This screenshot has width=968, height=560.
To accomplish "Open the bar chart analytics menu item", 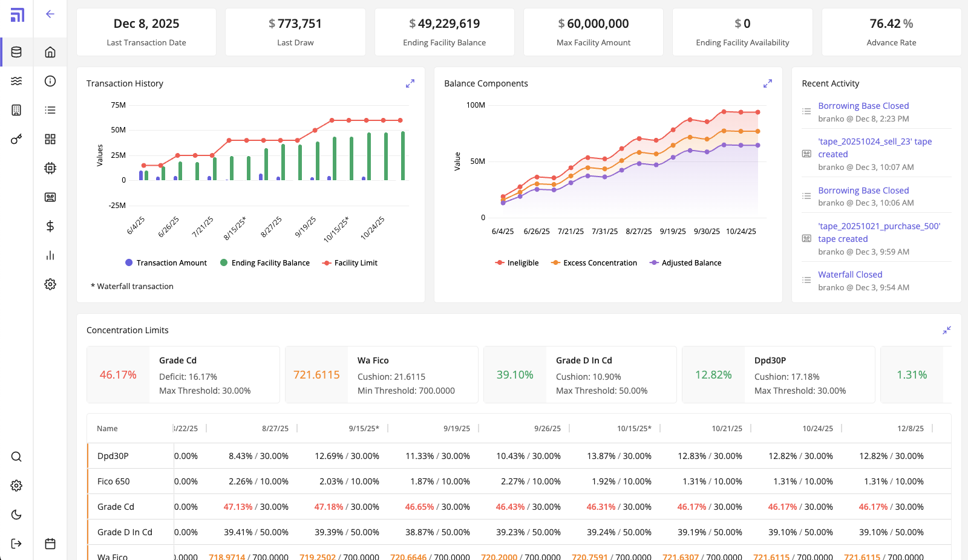I will pyautogui.click(x=50, y=255).
